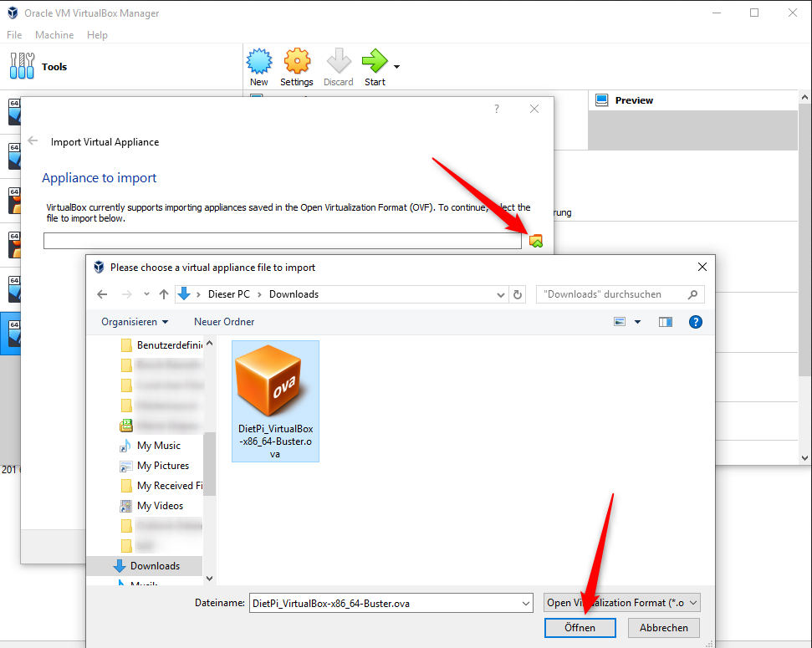Select 'My Videos' in the navigation tree
812x648 pixels.
[151, 506]
